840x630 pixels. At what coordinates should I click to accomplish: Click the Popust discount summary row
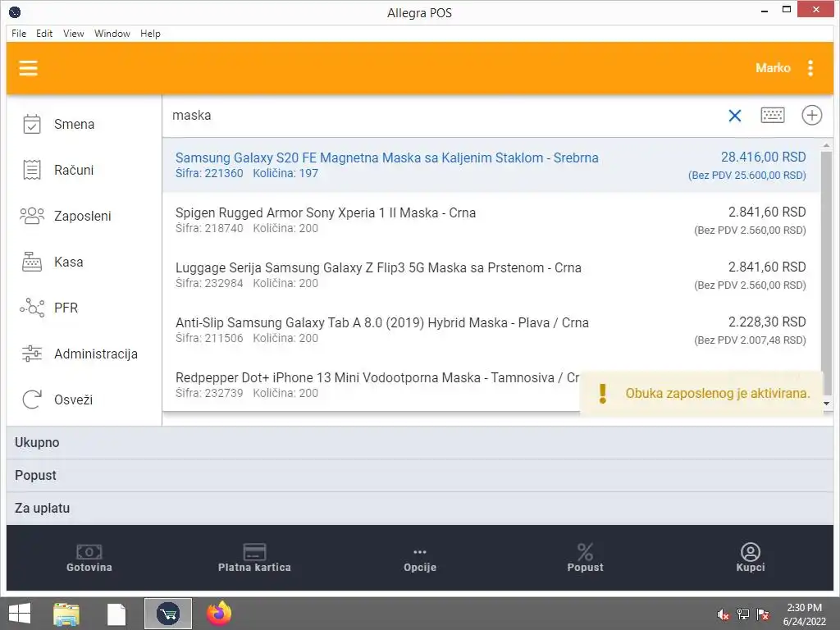(419, 475)
